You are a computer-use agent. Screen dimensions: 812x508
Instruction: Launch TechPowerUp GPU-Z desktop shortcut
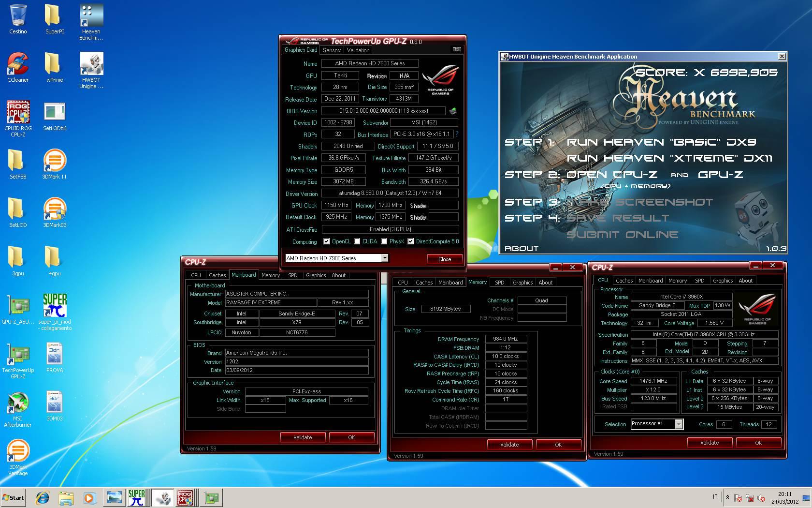tap(18, 361)
